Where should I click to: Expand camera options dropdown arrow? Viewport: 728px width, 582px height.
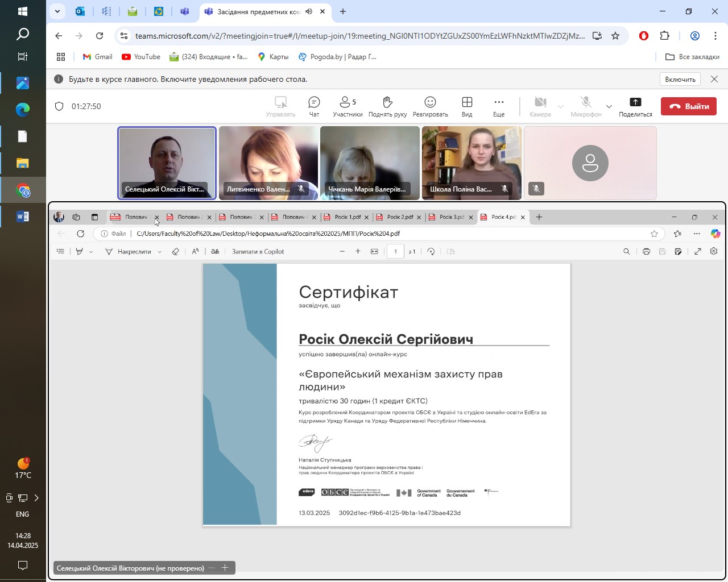pos(561,107)
